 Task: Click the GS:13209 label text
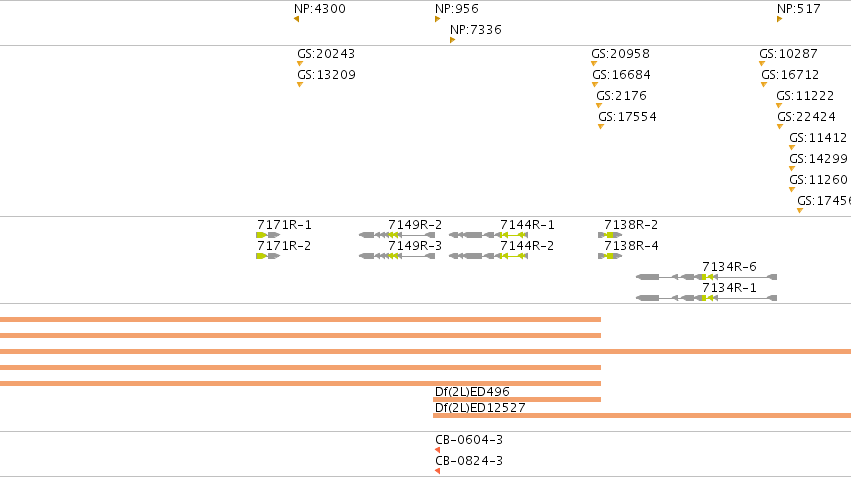326,75
